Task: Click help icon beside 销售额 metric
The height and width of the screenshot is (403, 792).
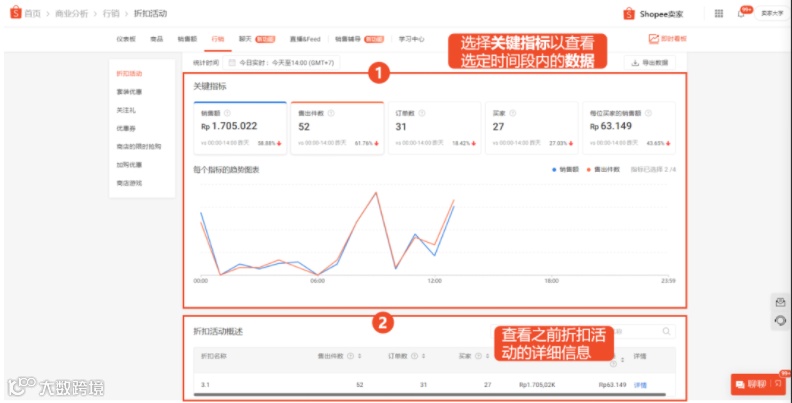Action: pos(227,114)
